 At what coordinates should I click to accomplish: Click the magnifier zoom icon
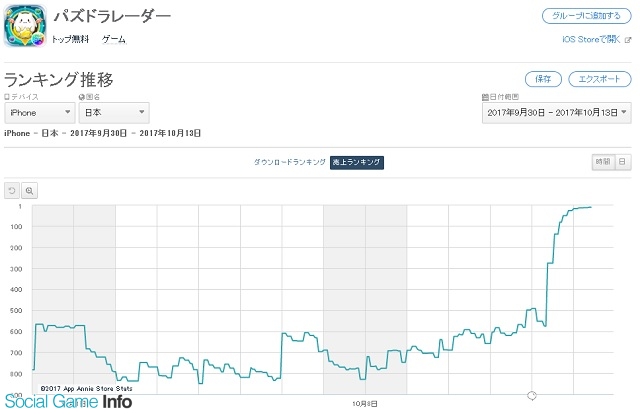[x=29, y=191]
